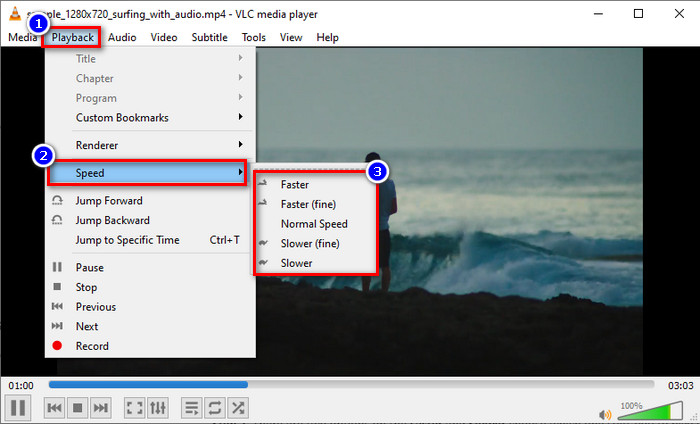This screenshot has height=424, width=700.
Task: Open the Video menu
Action: click(164, 37)
